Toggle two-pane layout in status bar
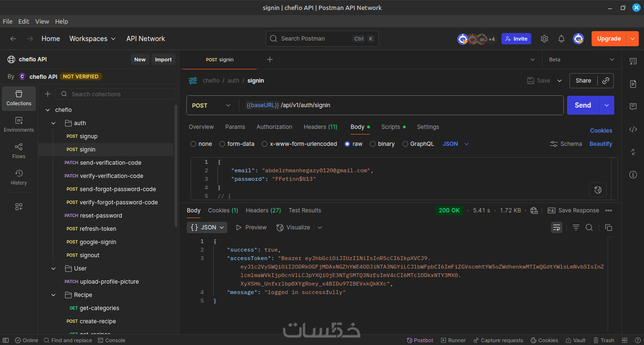The height and width of the screenshot is (345, 644). [625, 340]
